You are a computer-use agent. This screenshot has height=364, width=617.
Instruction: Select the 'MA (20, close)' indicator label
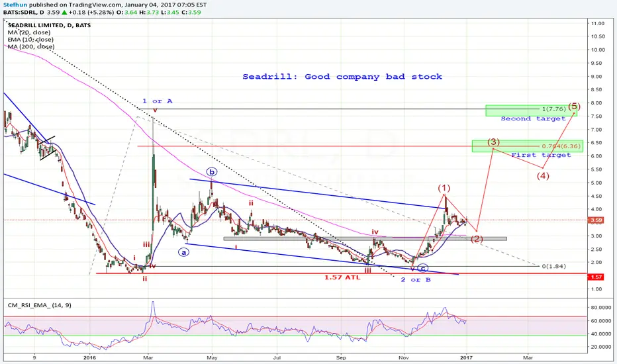coord(28,32)
